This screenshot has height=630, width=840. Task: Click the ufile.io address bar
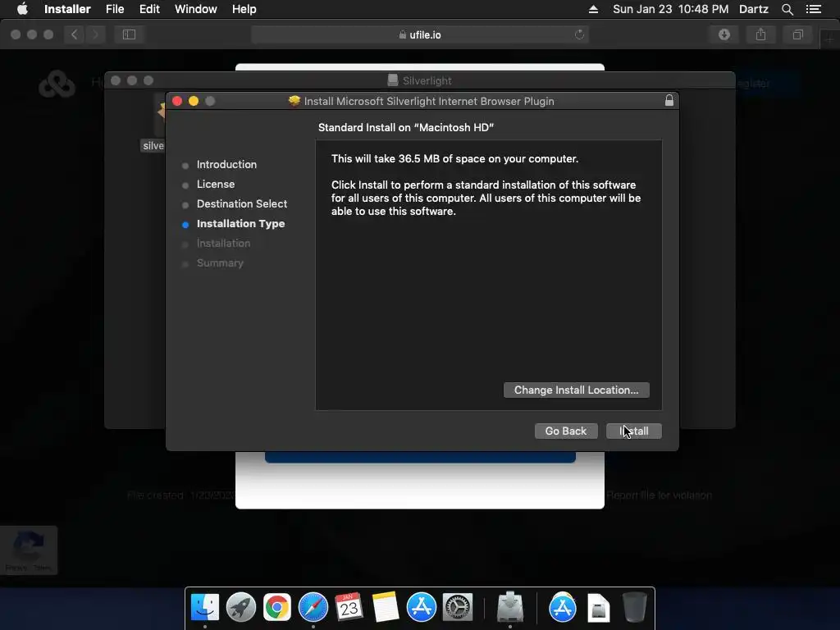pos(420,34)
